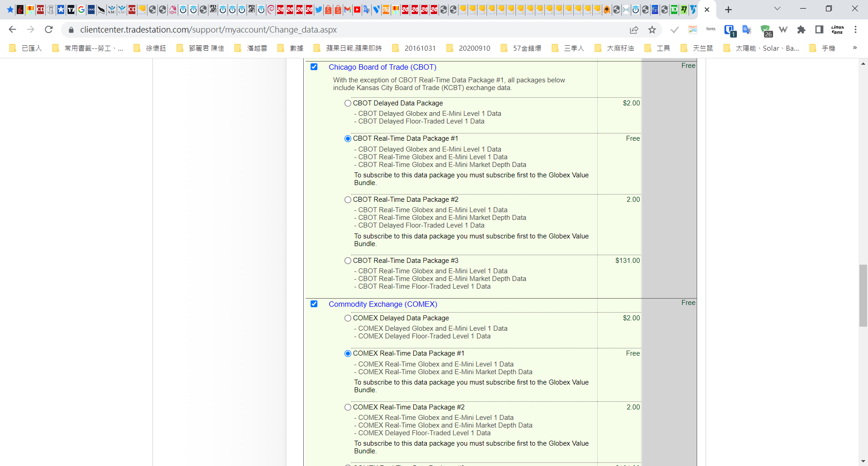Select COMEX Real-Time Data Package #1
The image size is (868, 466).
pos(348,353)
